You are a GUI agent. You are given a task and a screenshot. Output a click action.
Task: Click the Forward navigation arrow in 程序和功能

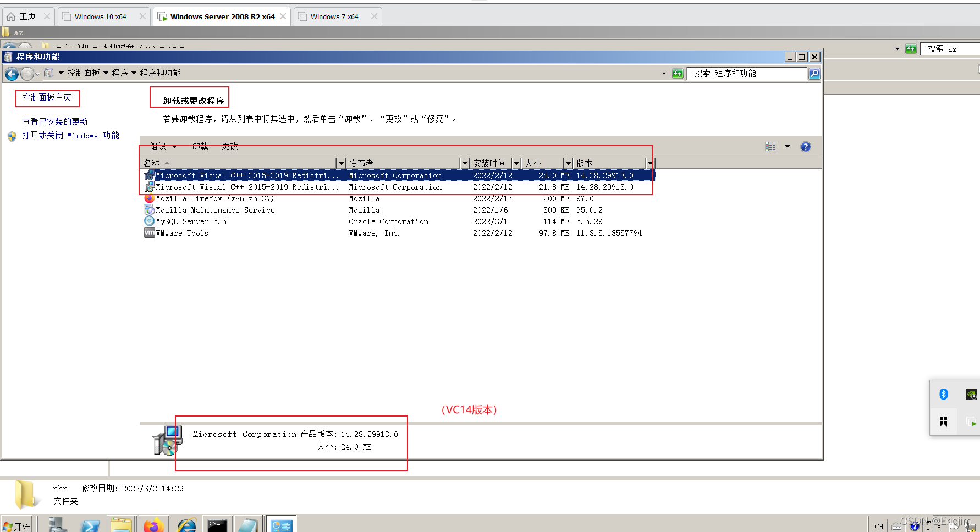26,74
